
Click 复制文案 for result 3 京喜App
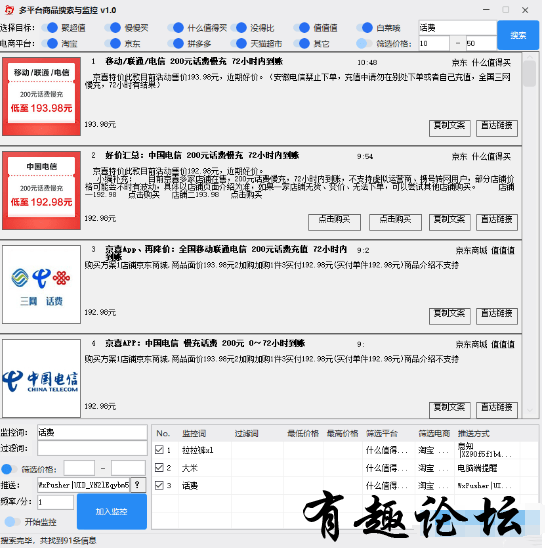[450, 316]
